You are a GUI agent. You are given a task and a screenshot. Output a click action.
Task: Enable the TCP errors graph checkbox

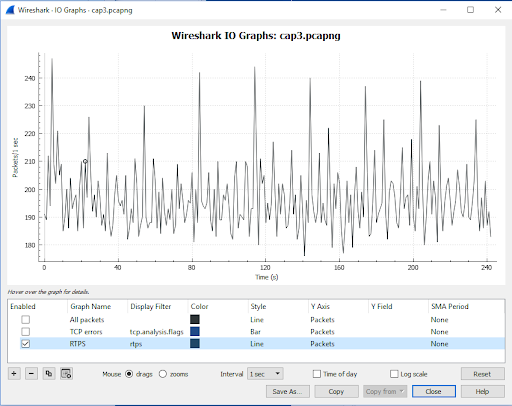(25, 332)
